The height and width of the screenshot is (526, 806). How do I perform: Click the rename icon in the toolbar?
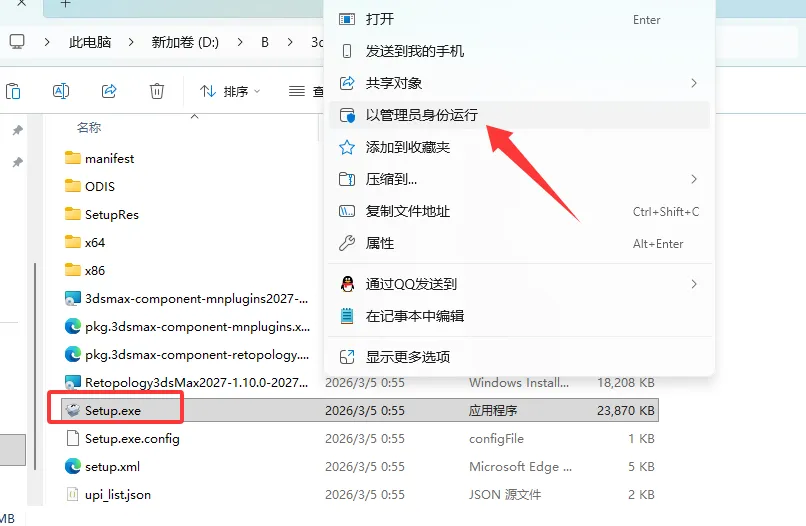[x=61, y=92]
